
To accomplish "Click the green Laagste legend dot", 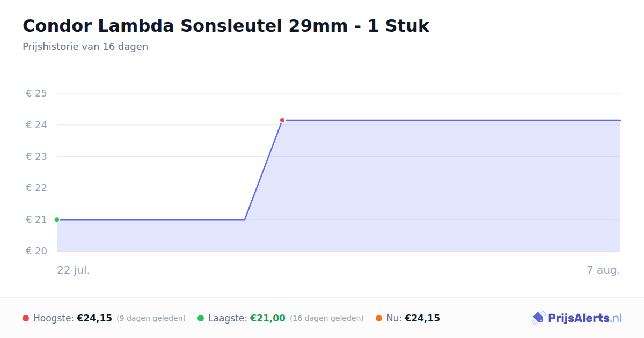I will pos(201,318).
